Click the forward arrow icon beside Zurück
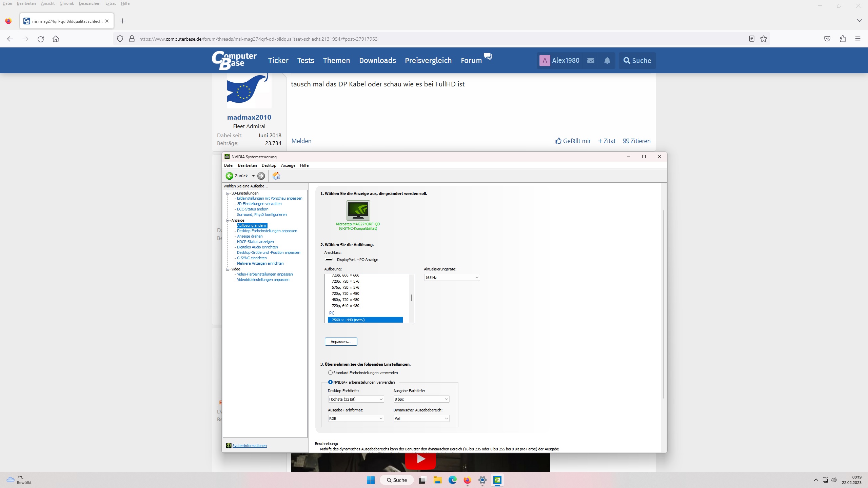868x488 pixels. pos(261,176)
